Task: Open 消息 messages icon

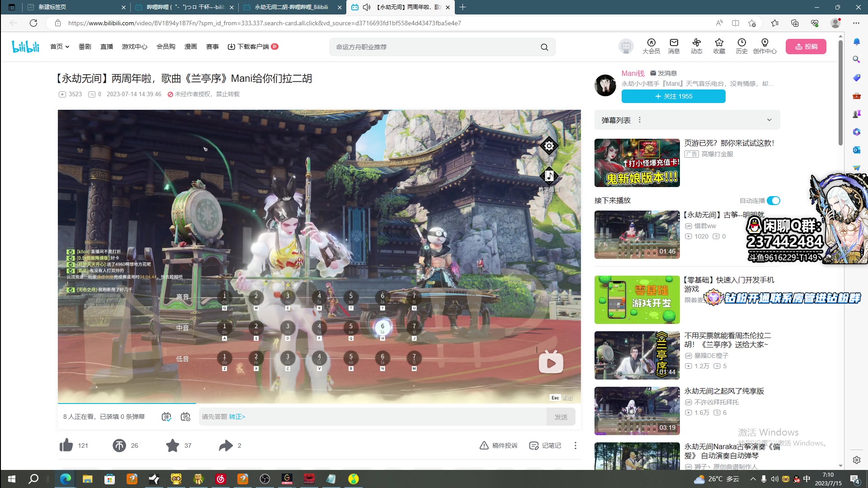Action: pos(674,46)
